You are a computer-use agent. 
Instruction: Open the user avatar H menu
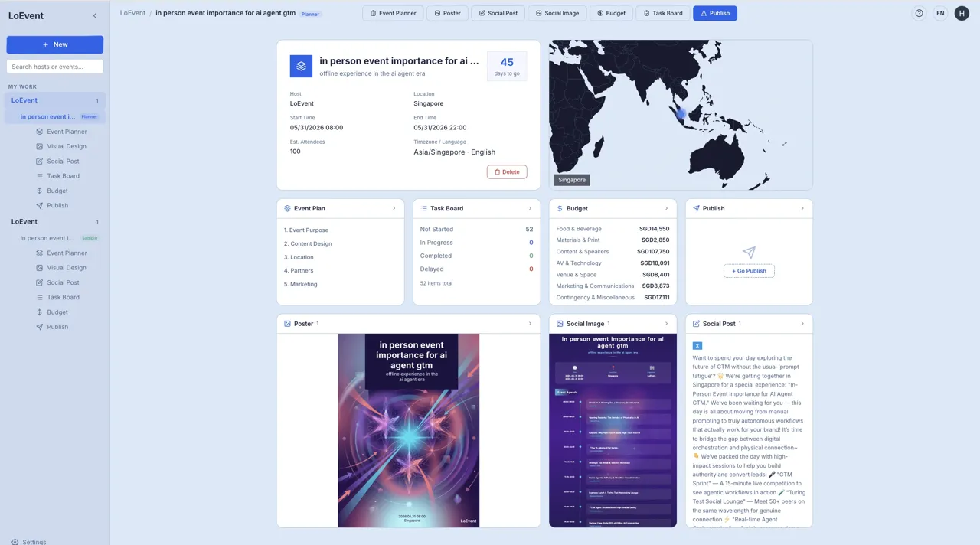[962, 13]
